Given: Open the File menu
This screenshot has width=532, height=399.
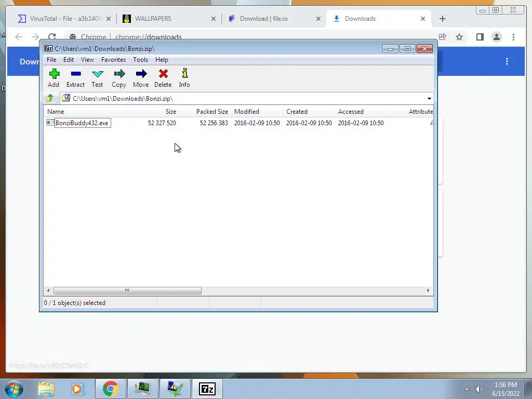Looking at the screenshot, I should (51, 60).
